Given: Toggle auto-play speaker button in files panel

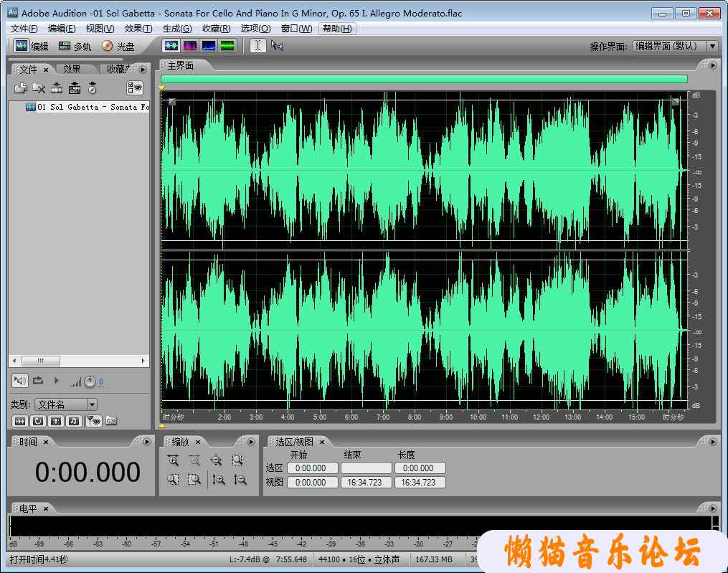Looking at the screenshot, I should (19, 381).
